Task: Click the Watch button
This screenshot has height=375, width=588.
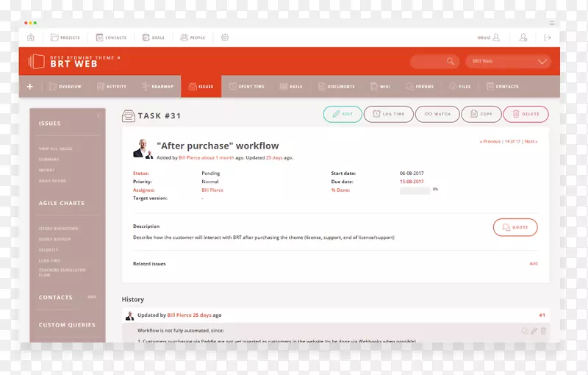Action: 437,114
